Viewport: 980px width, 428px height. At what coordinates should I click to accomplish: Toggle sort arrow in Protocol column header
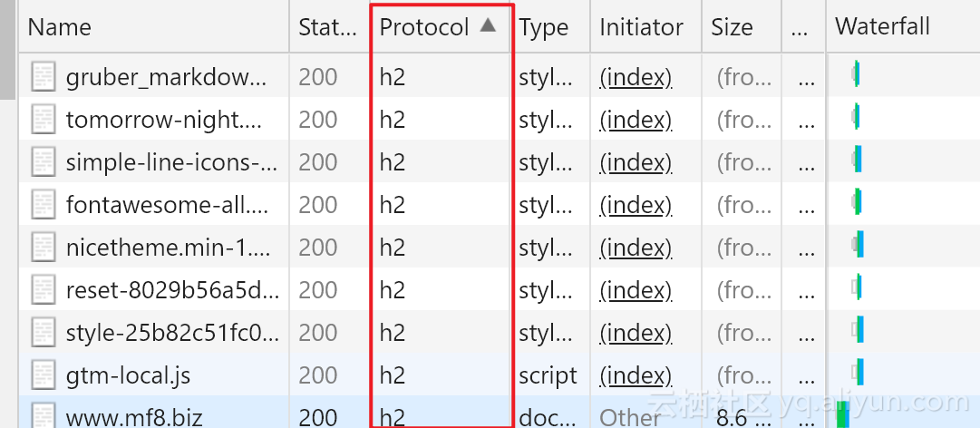[488, 26]
